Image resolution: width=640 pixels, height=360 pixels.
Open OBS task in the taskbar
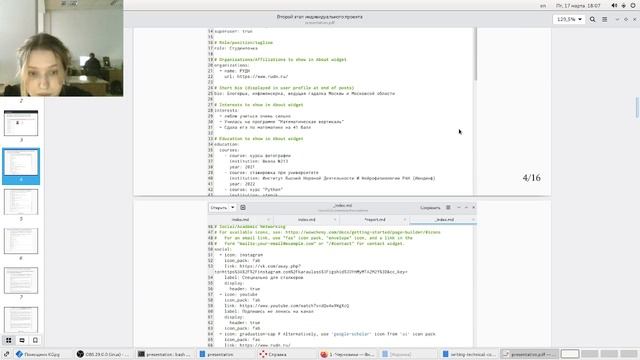pyautogui.click(x=103, y=354)
